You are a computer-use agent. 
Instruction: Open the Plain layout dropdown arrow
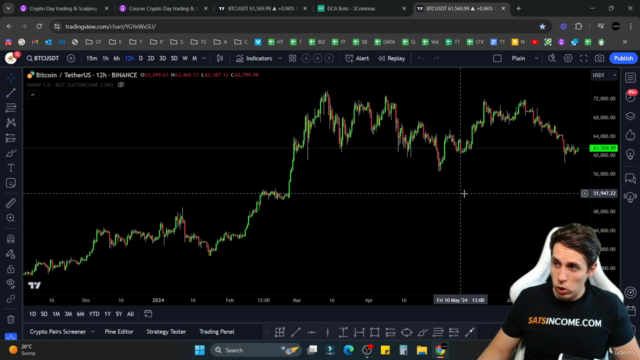tap(536, 58)
